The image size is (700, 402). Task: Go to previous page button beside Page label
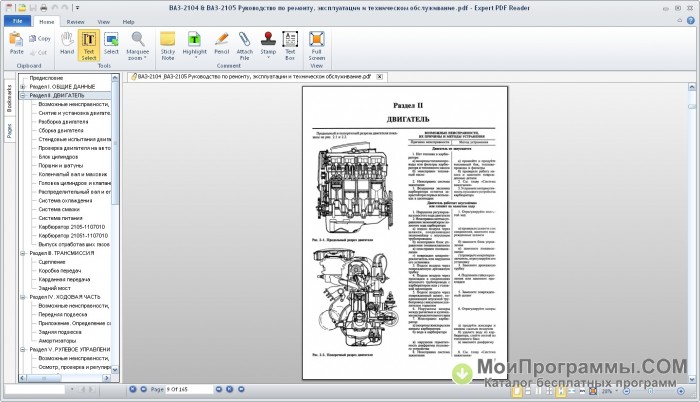coord(143,389)
